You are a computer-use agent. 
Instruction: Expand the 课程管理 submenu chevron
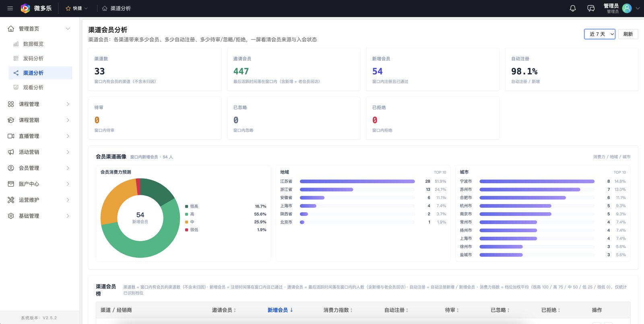click(68, 104)
